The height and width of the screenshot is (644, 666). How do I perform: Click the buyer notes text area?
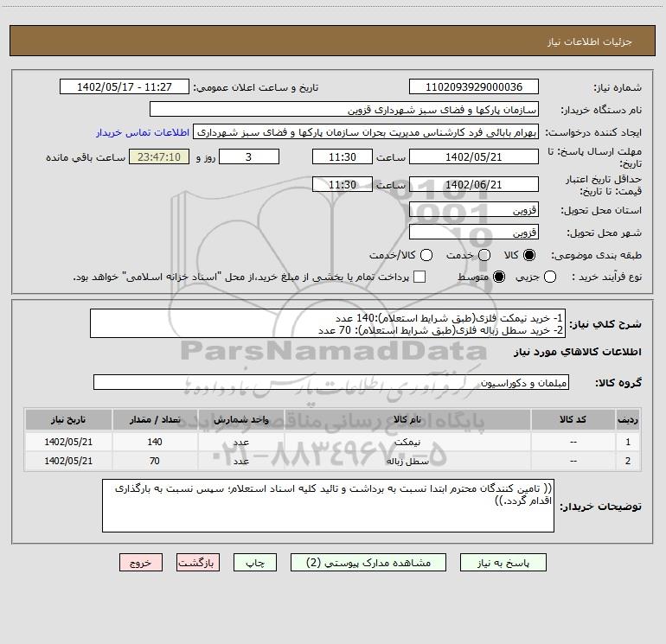coord(328,506)
